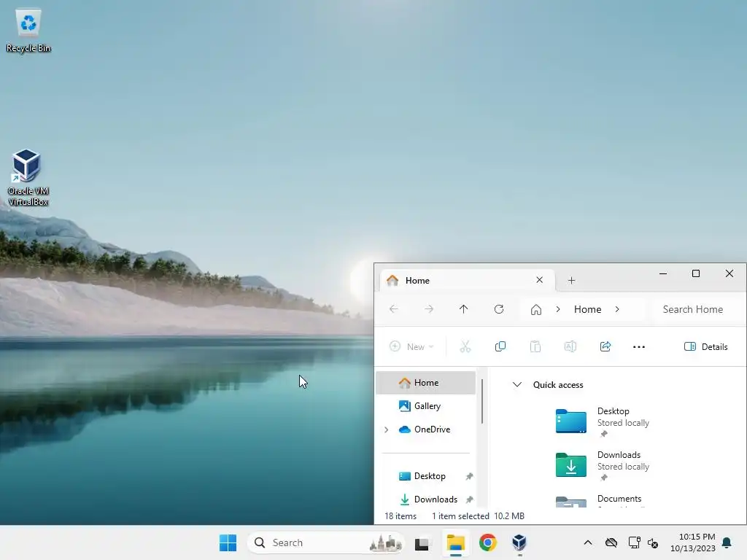Open VirtualBox from the taskbar
The image size is (747, 560).
pyautogui.click(x=519, y=542)
